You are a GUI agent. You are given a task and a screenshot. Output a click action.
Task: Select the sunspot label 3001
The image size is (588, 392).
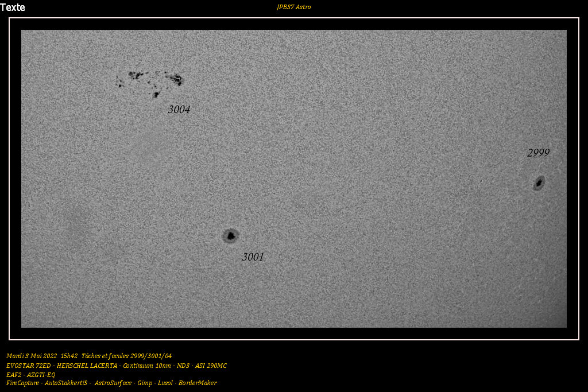(x=253, y=257)
